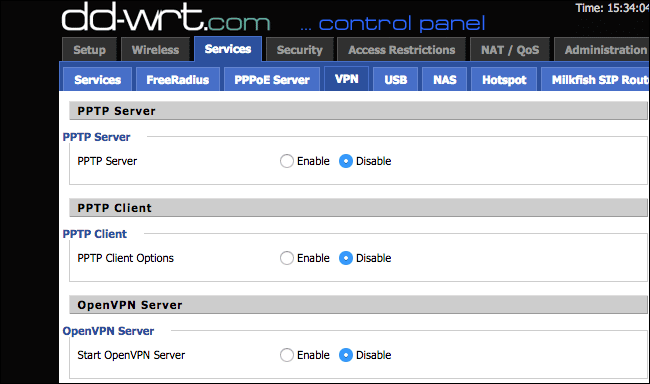
Task: Select the Services sub-tab
Action: 97,79
